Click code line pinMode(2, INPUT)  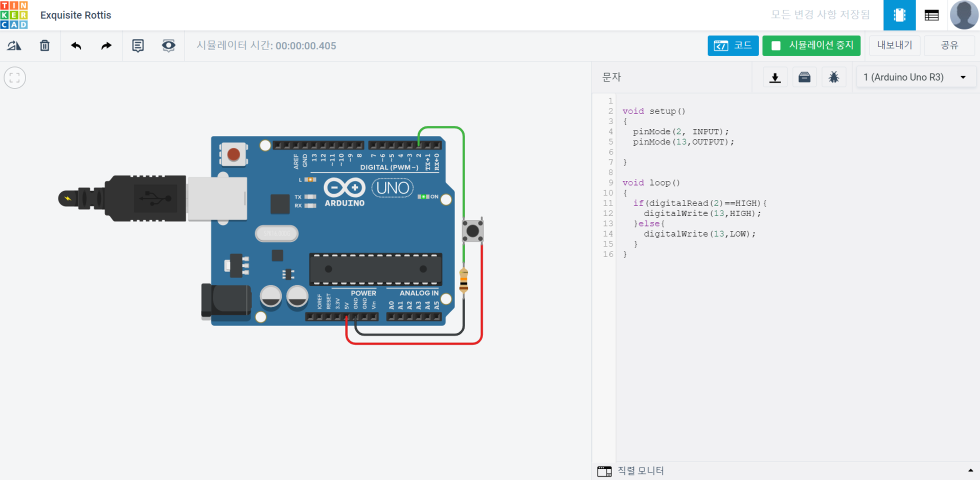coord(680,131)
